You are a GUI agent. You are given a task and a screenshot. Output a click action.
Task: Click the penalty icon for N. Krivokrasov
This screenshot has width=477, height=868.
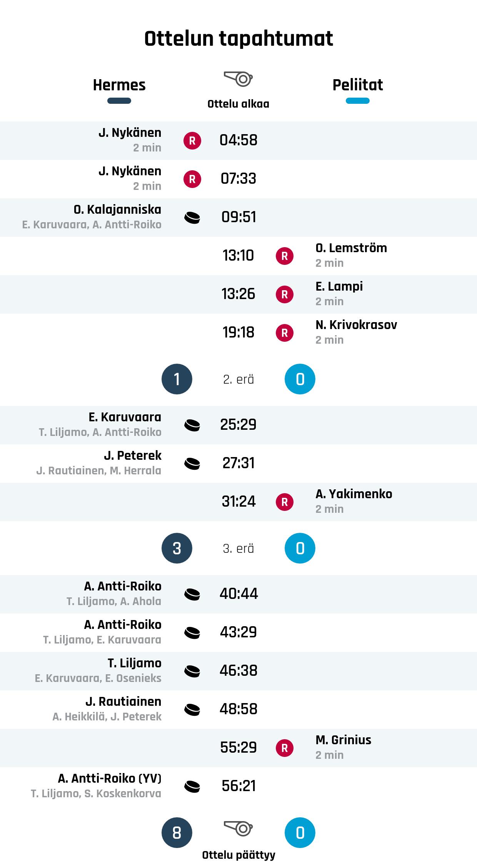click(285, 333)
